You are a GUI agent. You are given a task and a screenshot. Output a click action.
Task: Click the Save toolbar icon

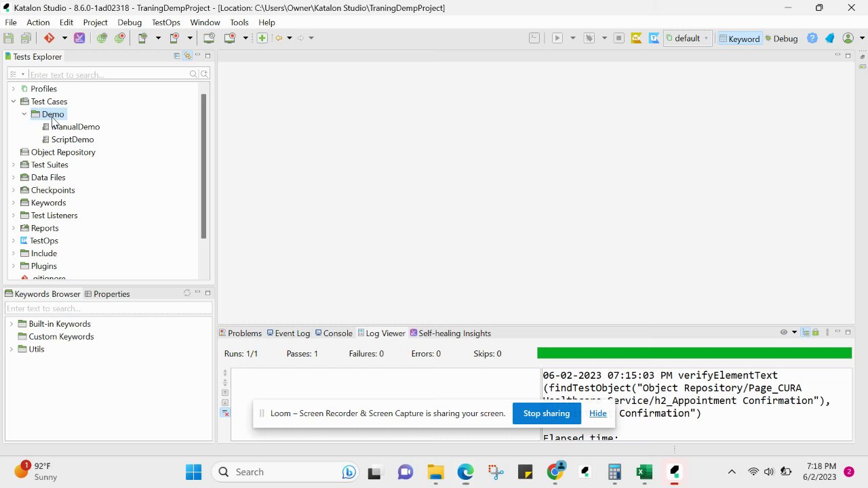(9, 38)
